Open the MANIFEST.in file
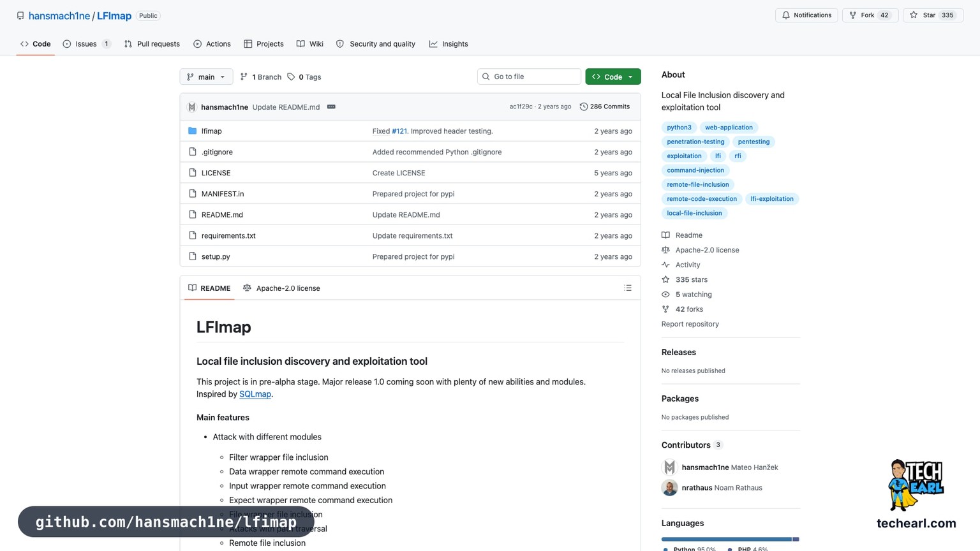The height and width of the screenshot is (551, 980). point(223,194)
